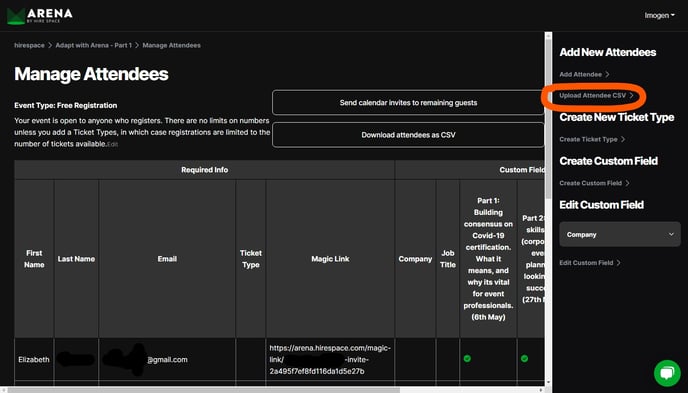The width and height of the screenshot is (688, 393).
Task: Select Elizabeth's green Part 1 check icon
Action: point(467,358)
